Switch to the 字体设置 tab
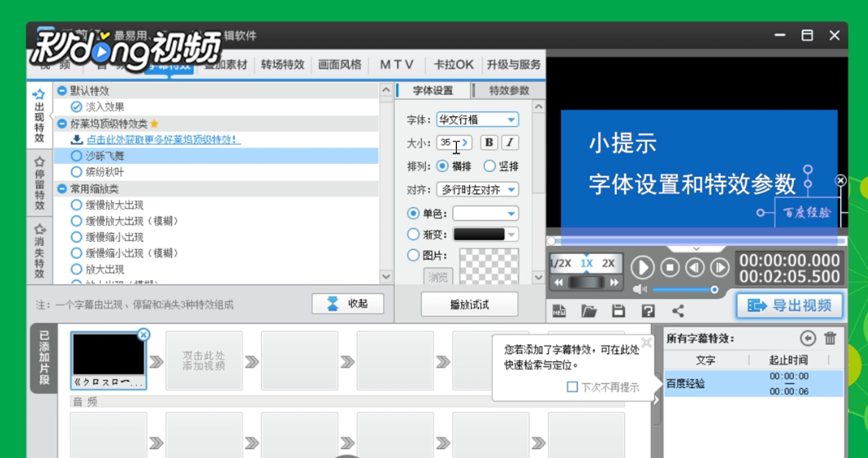The width and height of the screenshot is (868, 458). [433, 91]
